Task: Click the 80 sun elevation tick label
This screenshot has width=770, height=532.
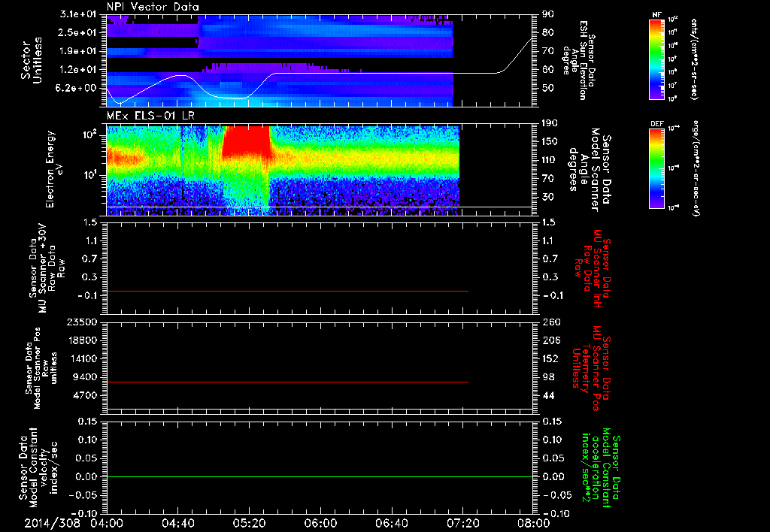Action: coord(548,32)
